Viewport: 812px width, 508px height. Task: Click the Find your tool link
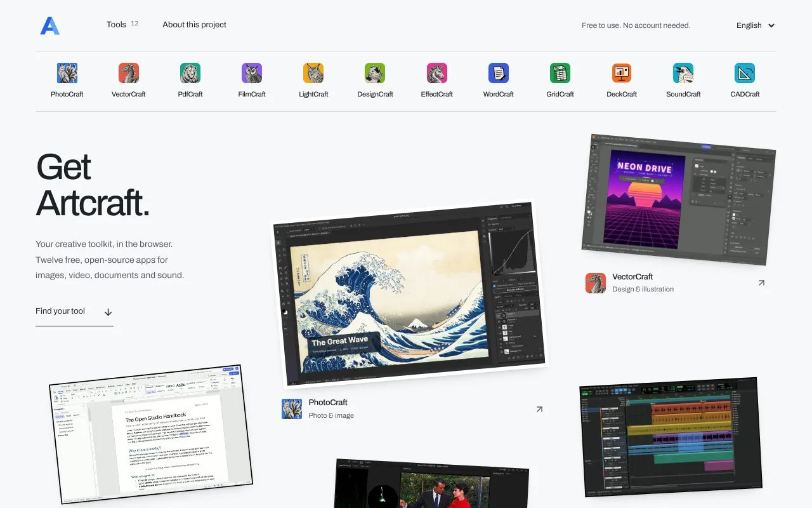tap(74, 312)
